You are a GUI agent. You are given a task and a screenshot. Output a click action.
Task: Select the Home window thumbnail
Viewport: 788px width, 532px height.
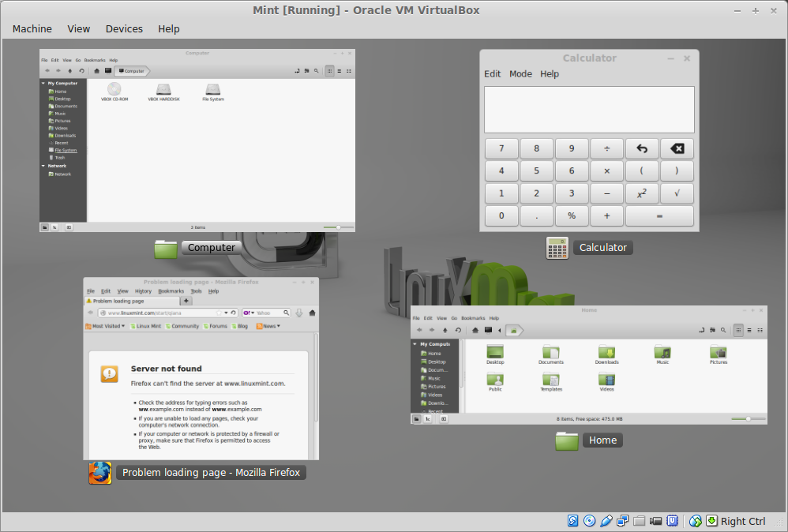point(588,365)
